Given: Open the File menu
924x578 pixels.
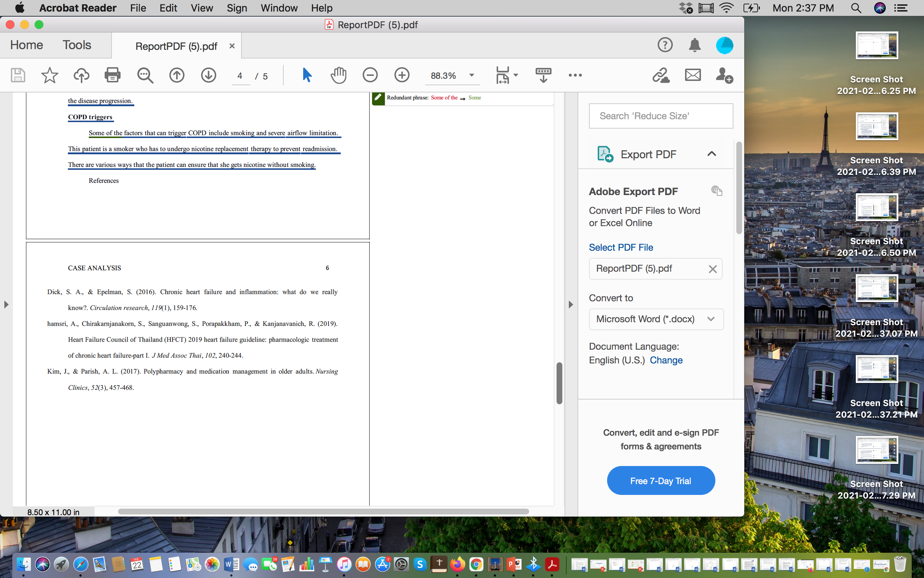Looking at the screenshot, I should click(x=138, y=8).
